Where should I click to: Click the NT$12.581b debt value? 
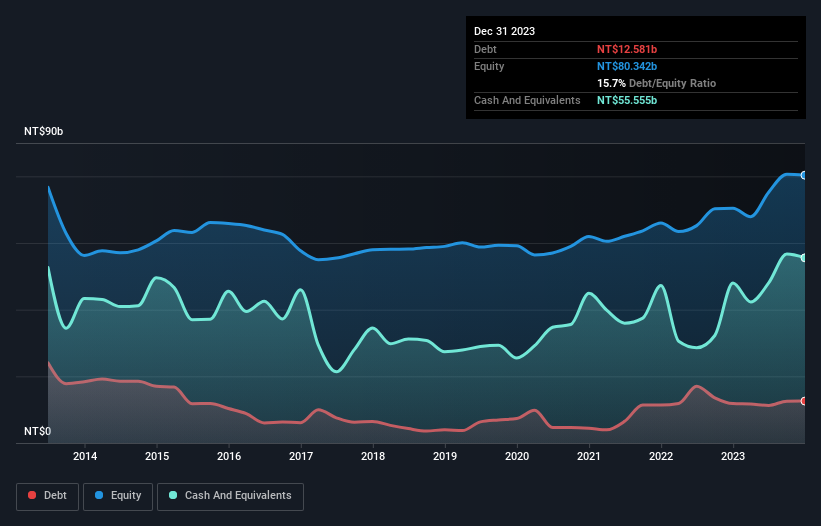coord(627,49)
